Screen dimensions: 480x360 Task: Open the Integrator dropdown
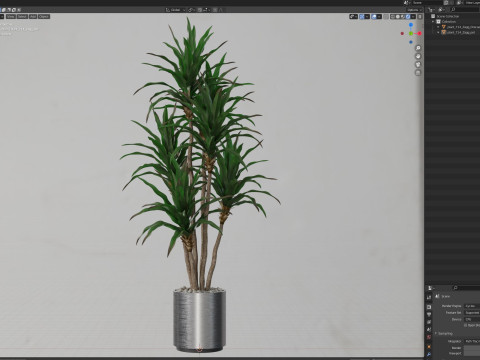pyautogui.click(x=472, y=341)
